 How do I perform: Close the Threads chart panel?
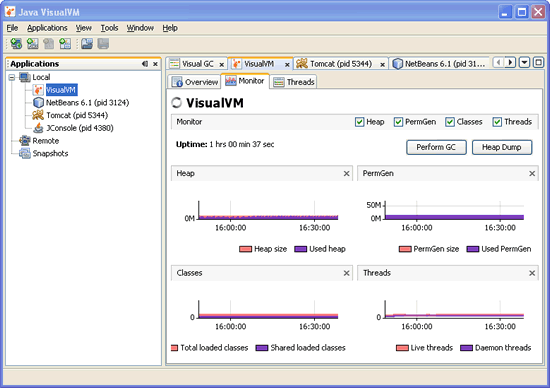tap(532, 273)
